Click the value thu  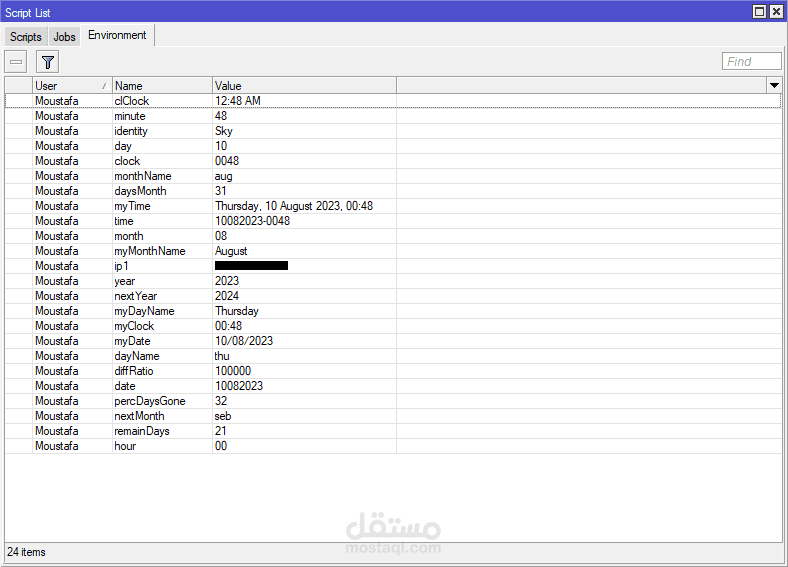pos(222,356)
